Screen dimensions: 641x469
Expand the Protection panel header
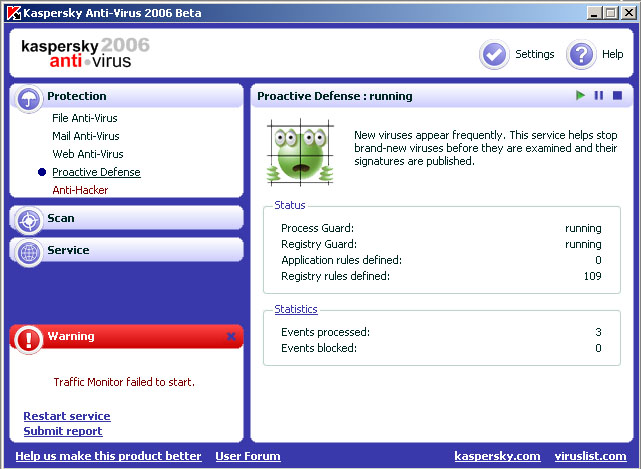[x=127, y=96]
